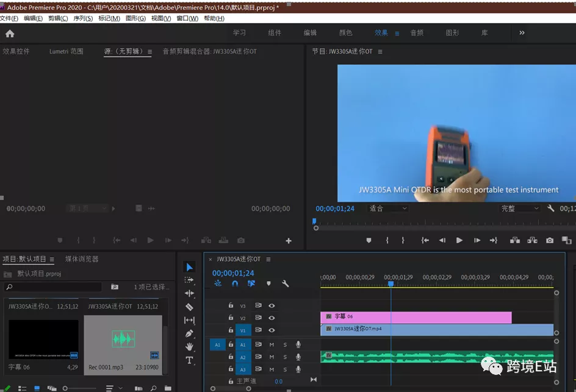Step forward one frame in Program Monitor
The image size is (576, 392).
coord(477,240)
